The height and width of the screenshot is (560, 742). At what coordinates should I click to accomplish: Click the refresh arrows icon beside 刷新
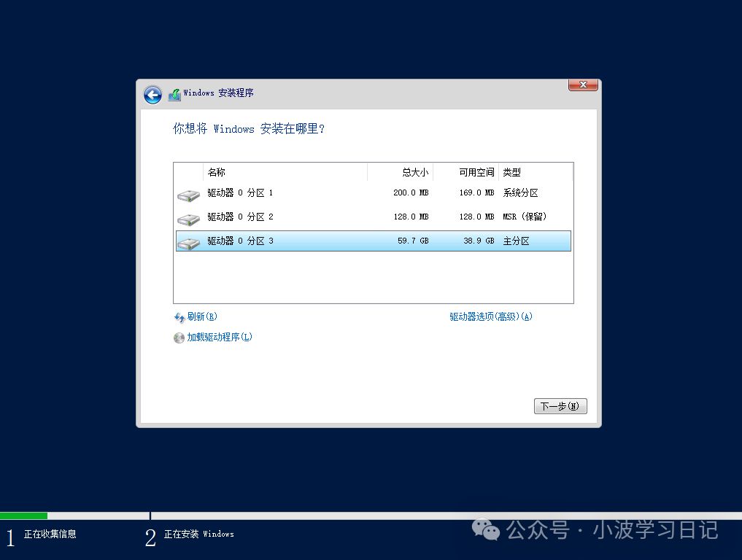click(178, 316)
